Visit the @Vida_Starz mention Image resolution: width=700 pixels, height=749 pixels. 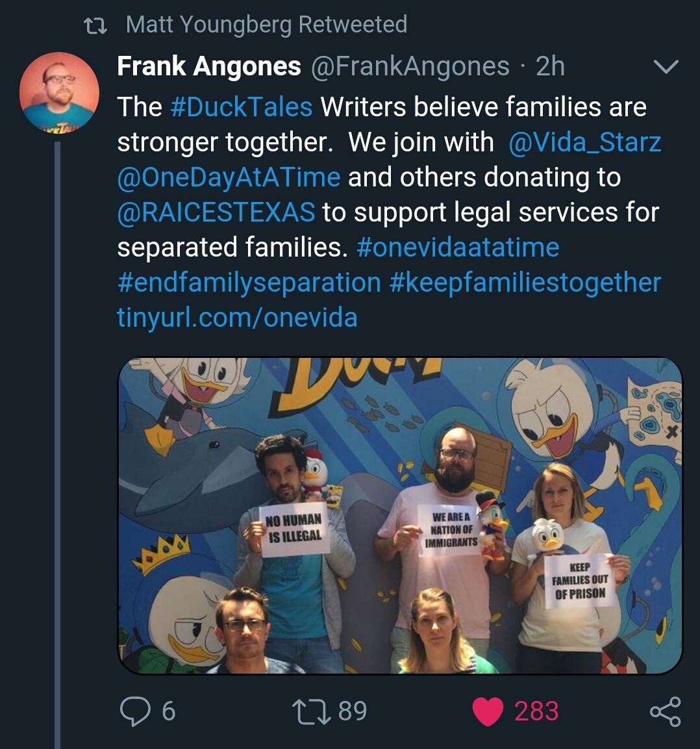click(x=584, y=142)
